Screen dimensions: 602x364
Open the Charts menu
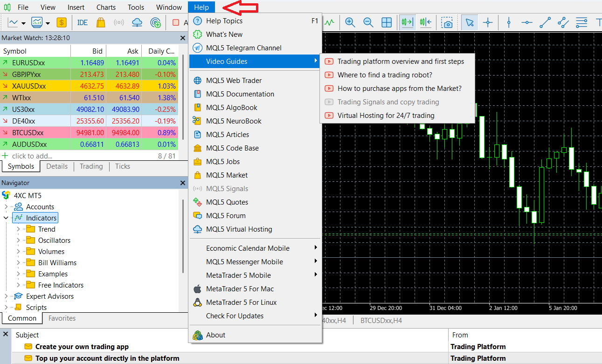pyautogui.click(x=106, y=7)
